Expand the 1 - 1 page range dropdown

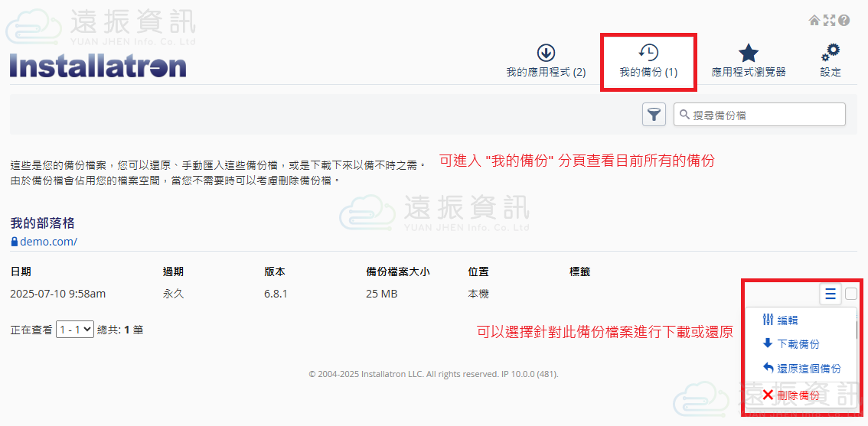click(75, 330)
